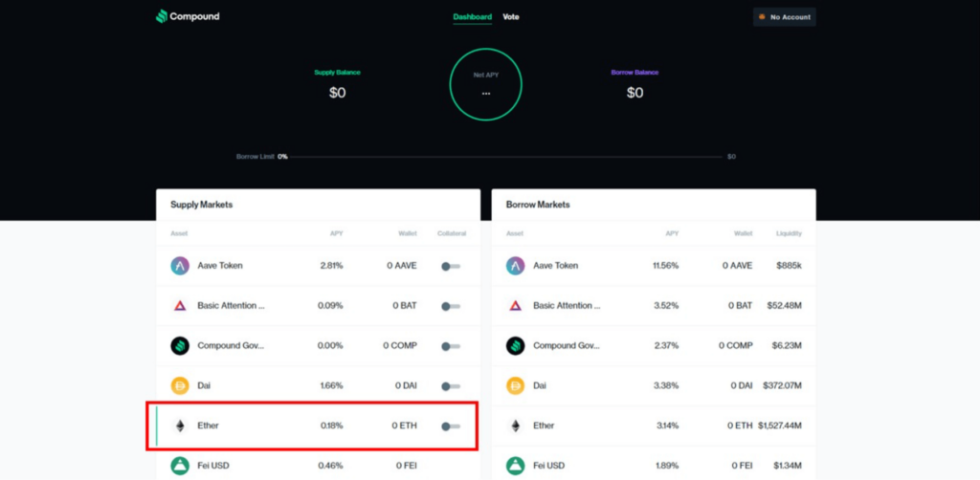Click the Ether icon in Borrow Markets
This screenshot has width=980, height=480.
[516, 425]
